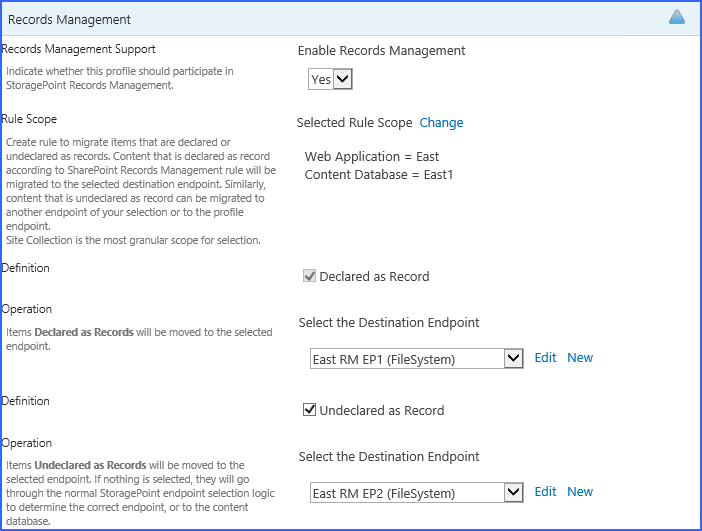Image resolution: width=702 pixels, height=531 pixels.
Task: Click the bold 'Declared as Records' operation text
Action: pyautogui.click(x=84, y=332)
